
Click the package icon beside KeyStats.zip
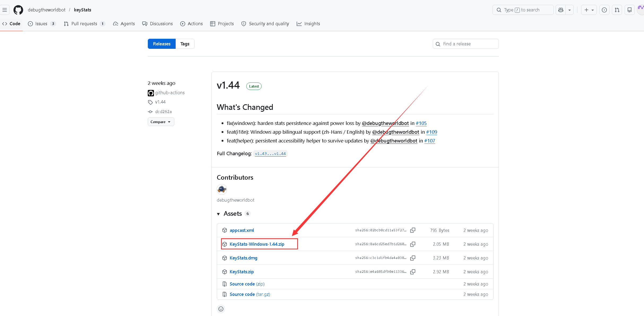225,272
